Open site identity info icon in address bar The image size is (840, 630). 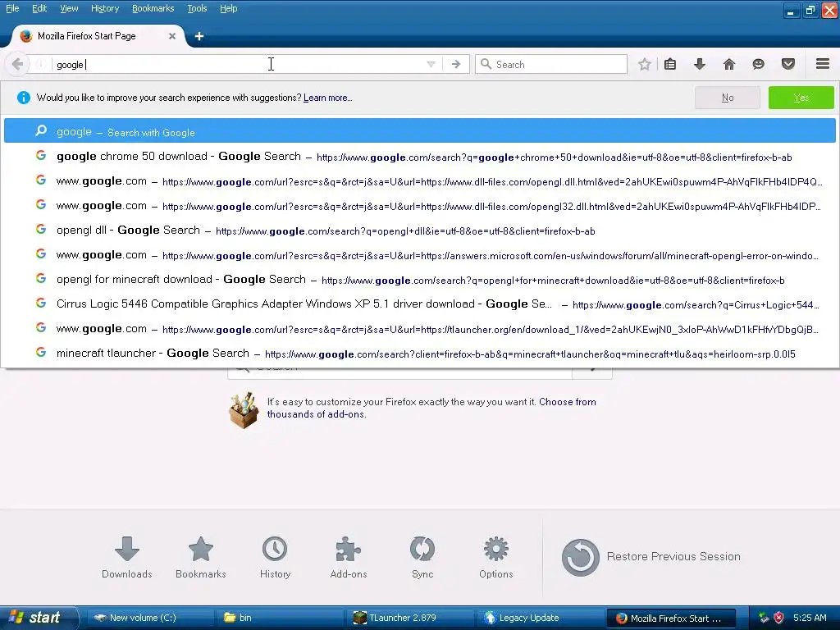click(x=40, y=64)
